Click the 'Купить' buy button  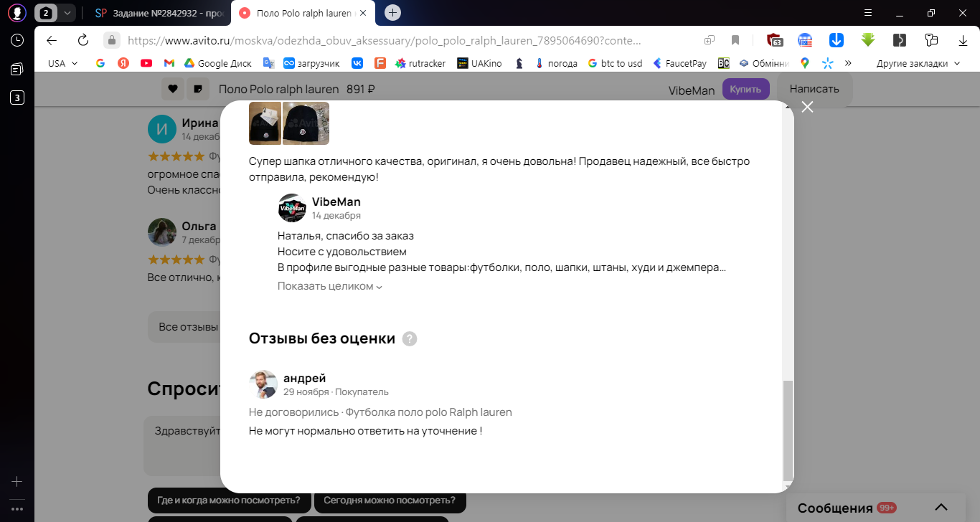(746, 89)
